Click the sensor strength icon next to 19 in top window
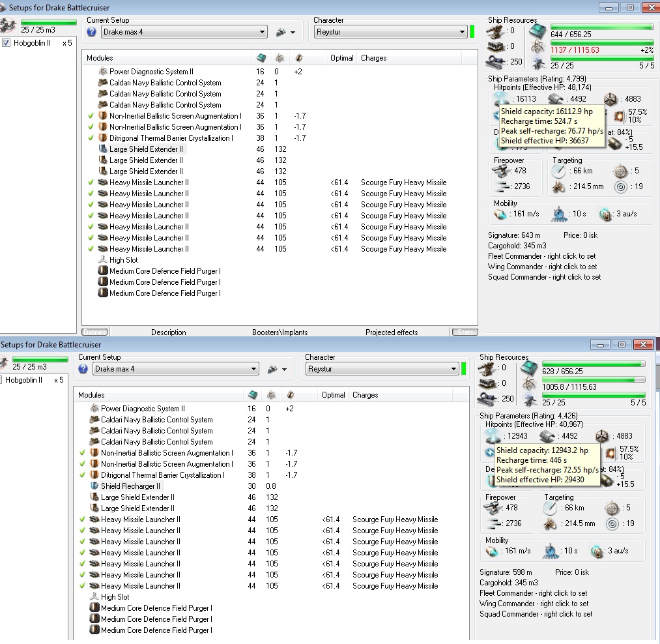 pos(620,186)
